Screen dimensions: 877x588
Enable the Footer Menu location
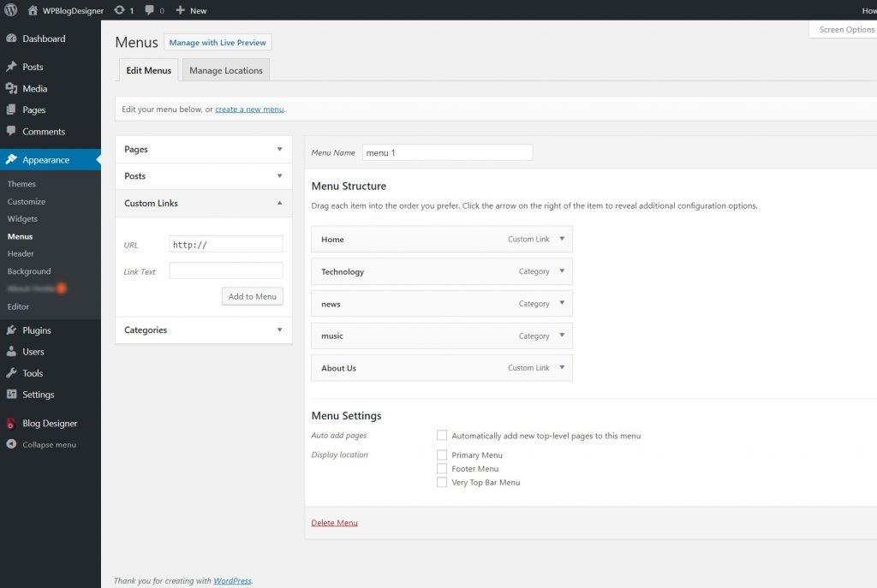[442, 468]
